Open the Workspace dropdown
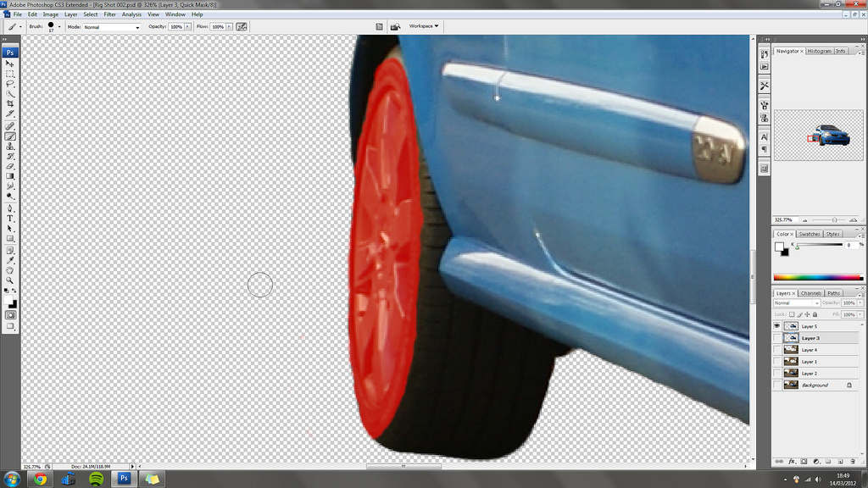The width and height of the screenshot is (868, 488). click(x=424, y=26)
